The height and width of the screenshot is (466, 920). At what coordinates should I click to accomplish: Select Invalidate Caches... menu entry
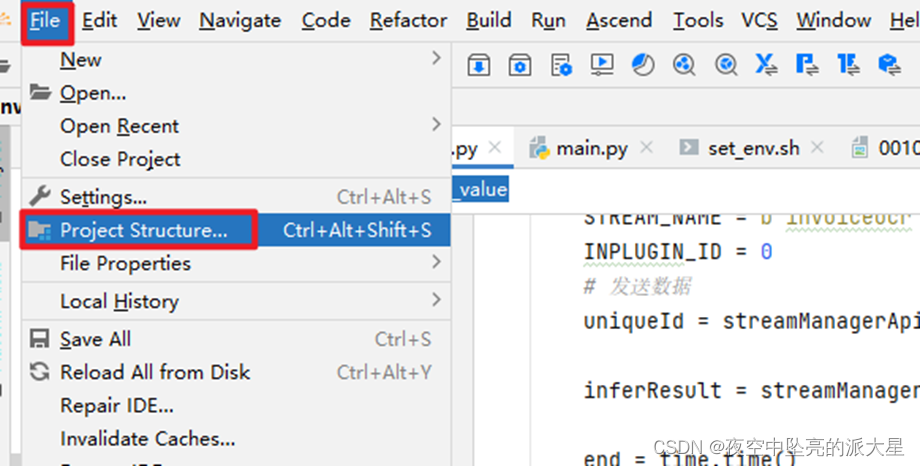point(236,438)
